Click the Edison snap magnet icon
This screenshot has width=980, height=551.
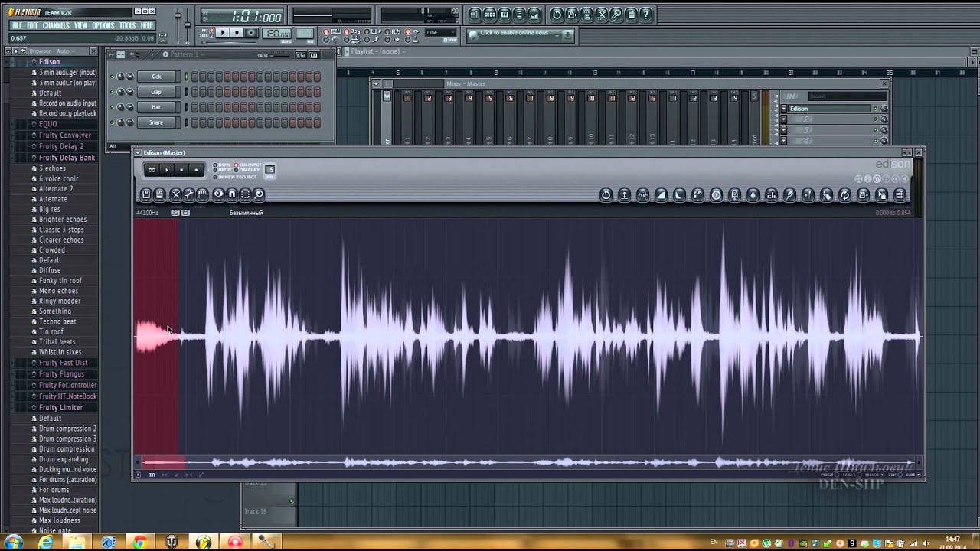[232, 194]
